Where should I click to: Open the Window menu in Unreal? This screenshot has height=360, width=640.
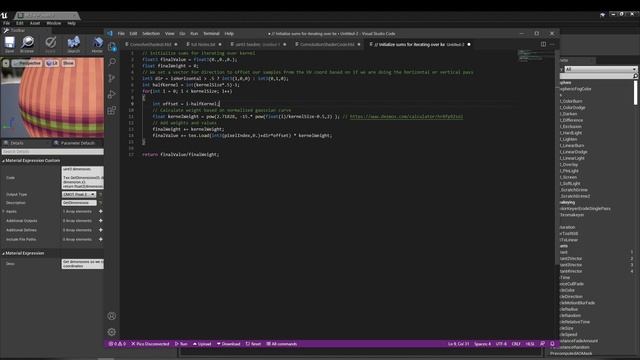53,23
